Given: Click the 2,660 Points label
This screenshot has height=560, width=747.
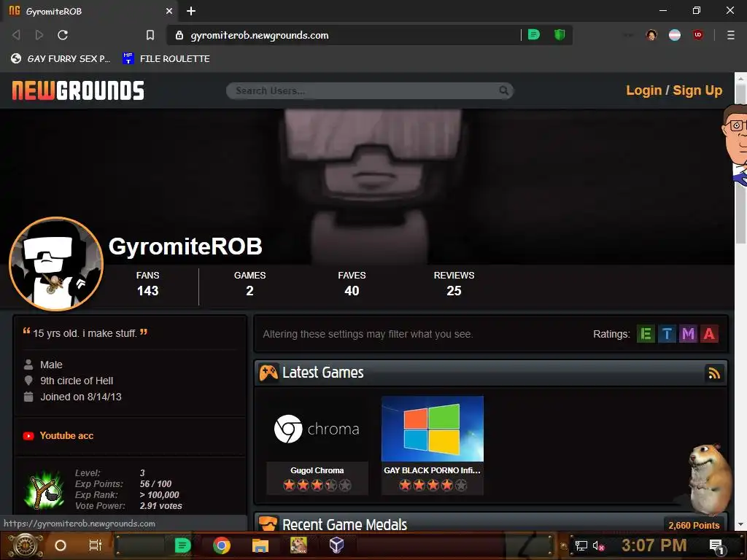Looking at the screenshot, I should [694, 525].
